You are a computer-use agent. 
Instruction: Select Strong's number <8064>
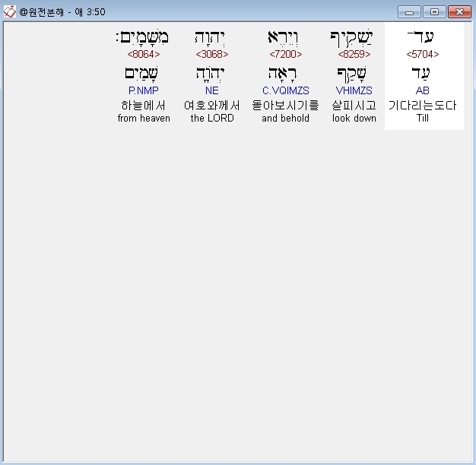[144, 54]
